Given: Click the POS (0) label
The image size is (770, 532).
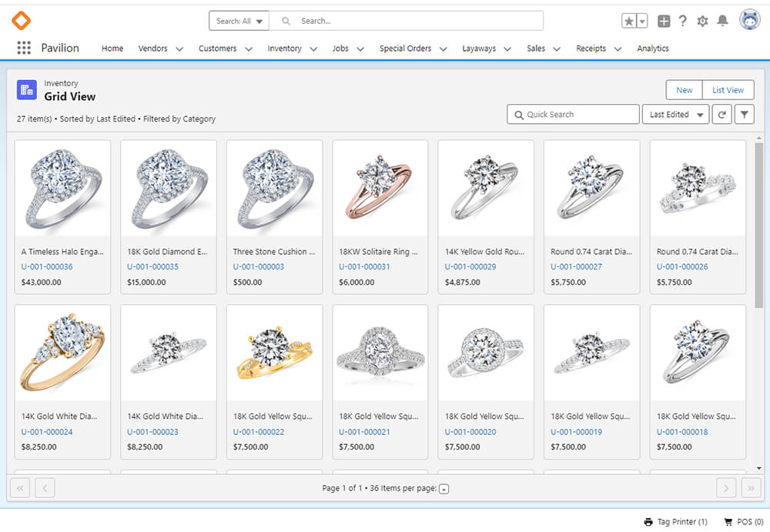Looking at the screenshot, I should tap(750, 522).
